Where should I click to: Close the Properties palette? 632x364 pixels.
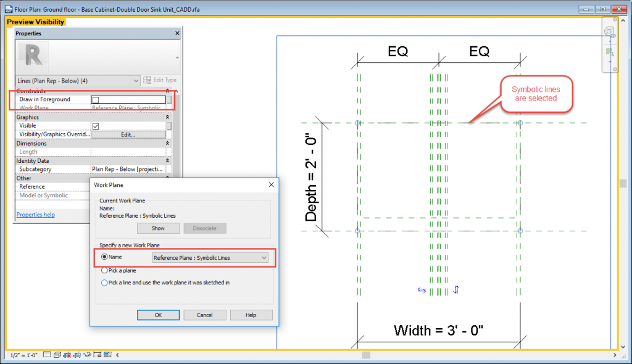point(177,33)
